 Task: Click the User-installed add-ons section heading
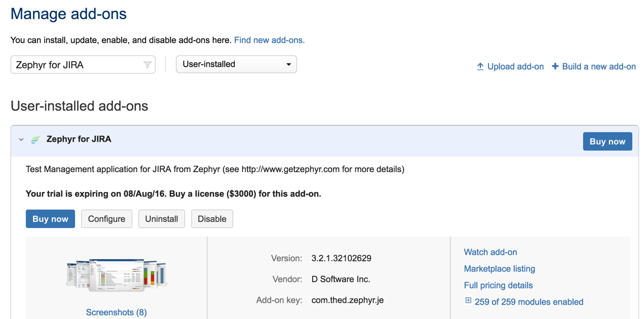tap(79, 106)
